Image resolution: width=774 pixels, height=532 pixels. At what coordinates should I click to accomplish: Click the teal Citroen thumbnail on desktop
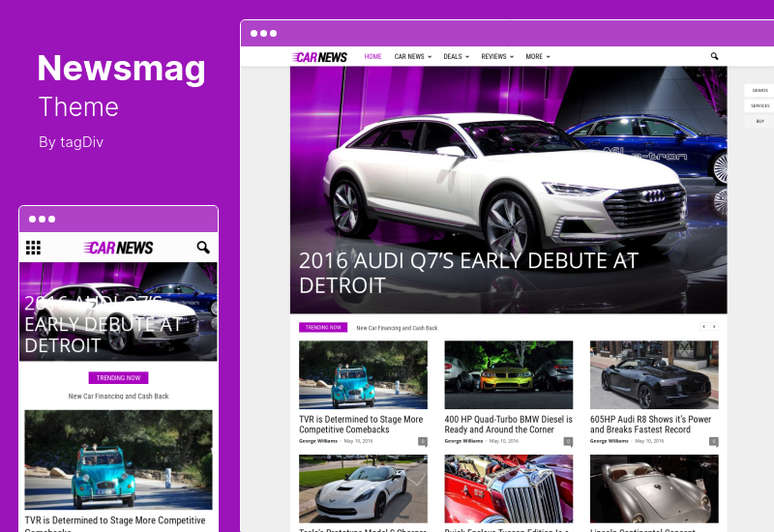364,374
